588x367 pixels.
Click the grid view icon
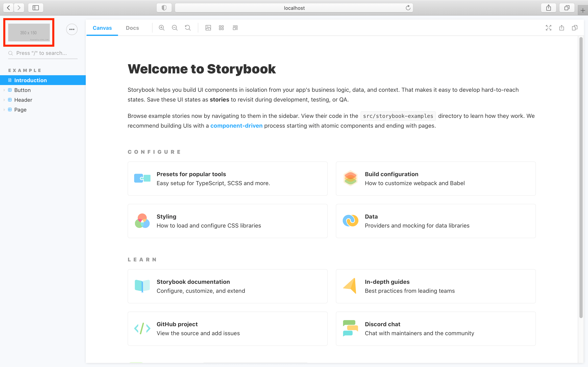[x=221, y=28]
